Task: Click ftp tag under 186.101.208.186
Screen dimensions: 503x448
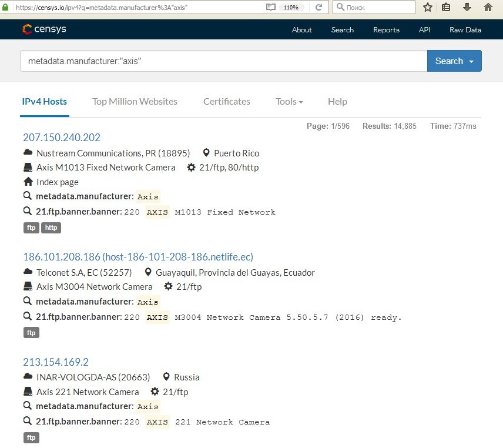Action: [31, 332]
